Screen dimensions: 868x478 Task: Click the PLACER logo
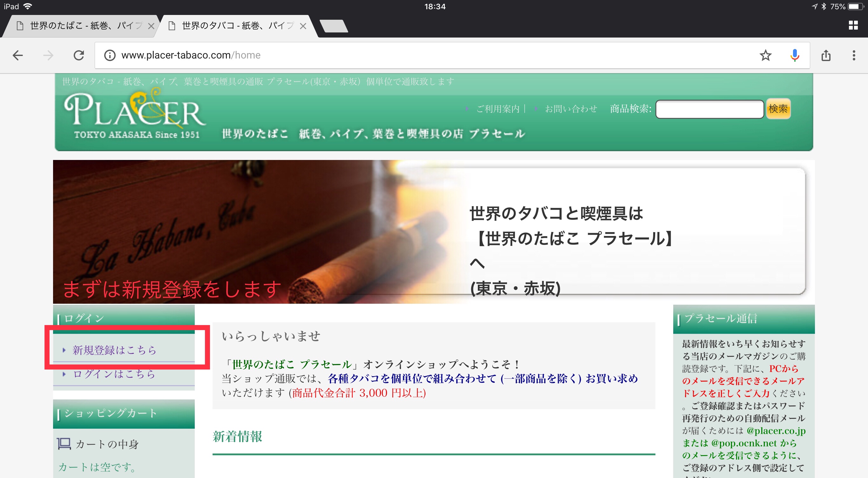(x=135, y=113)
